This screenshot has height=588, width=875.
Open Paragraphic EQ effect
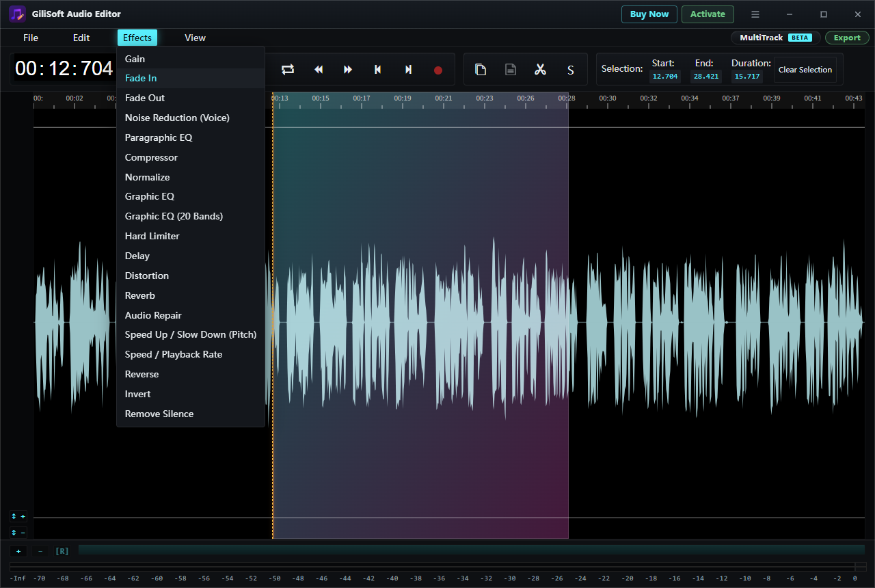coord(191,137)
